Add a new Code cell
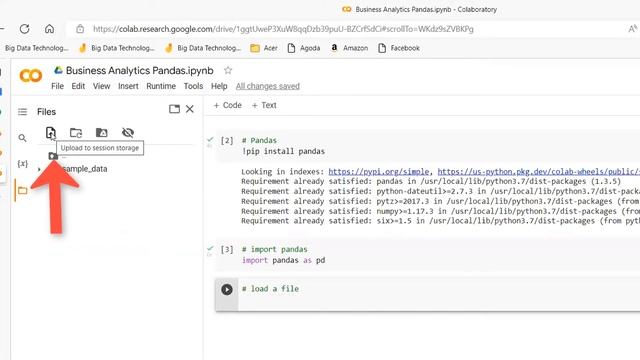This screenshot has width=640, height=360. point(228,105)
